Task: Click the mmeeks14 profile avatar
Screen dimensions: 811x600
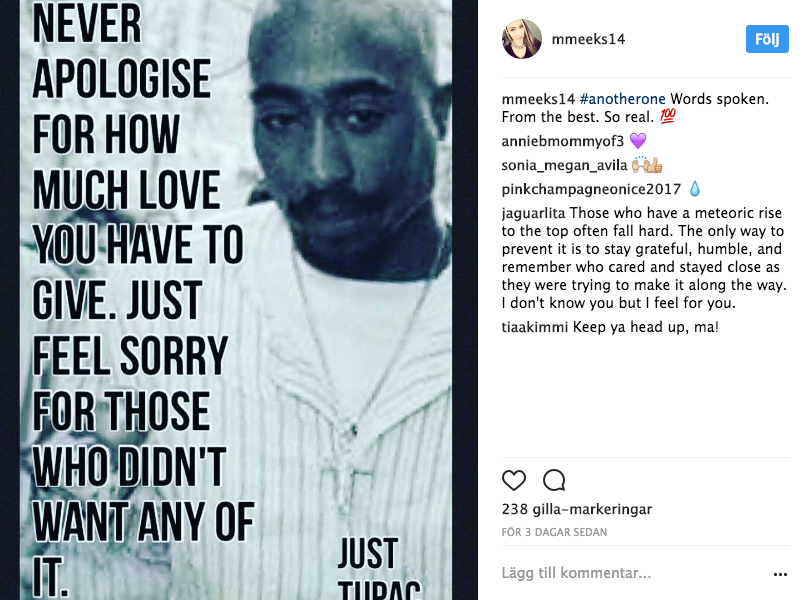Action: pos(521,39)
